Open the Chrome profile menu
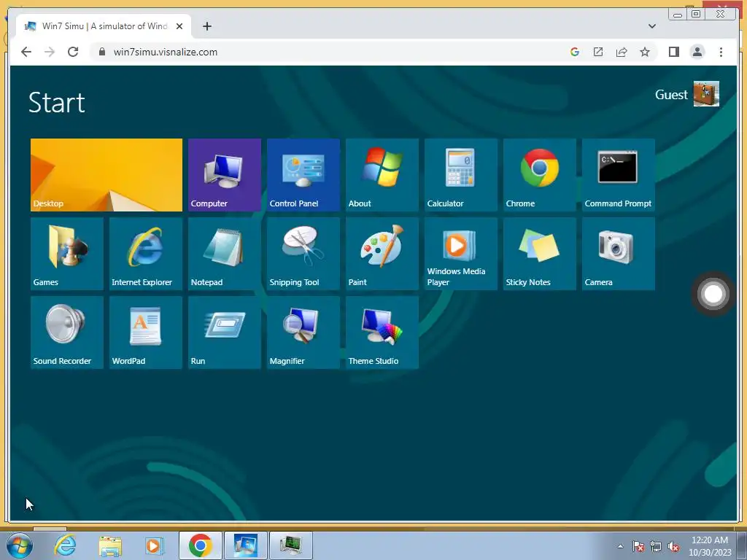747x560 pixels. pos(697,52)
